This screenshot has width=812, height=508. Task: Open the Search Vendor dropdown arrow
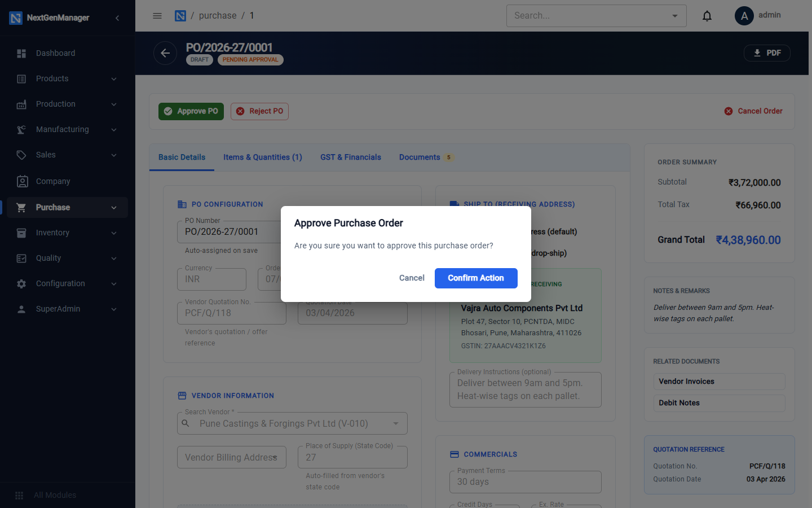click(x=396, y=423)
